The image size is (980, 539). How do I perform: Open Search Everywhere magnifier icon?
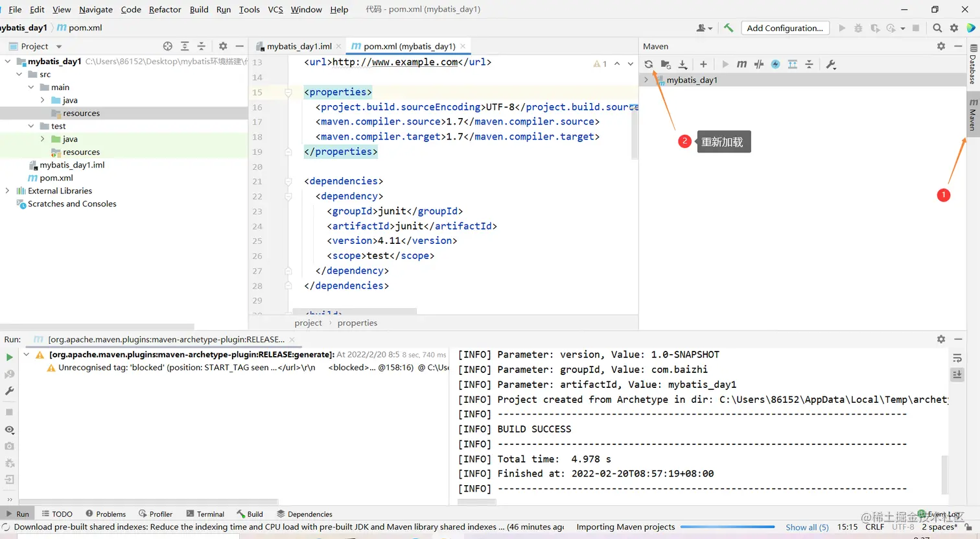click(937, 28)
